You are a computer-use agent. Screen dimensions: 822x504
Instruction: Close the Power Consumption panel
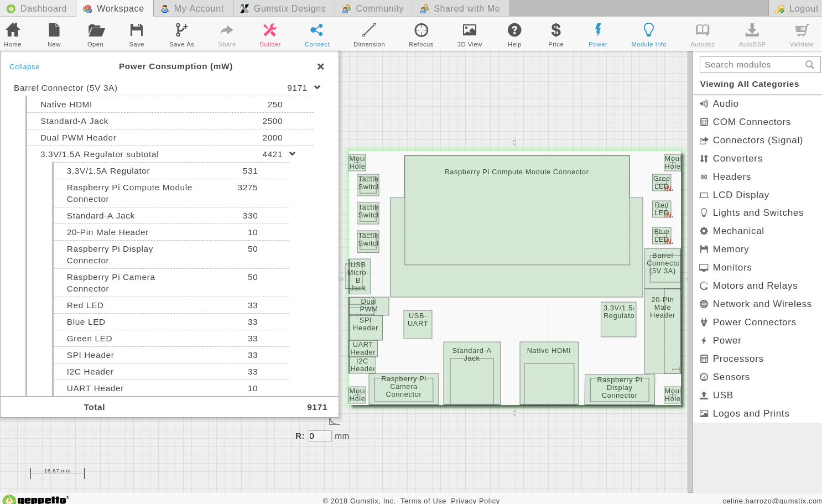[x=320, y=66]
